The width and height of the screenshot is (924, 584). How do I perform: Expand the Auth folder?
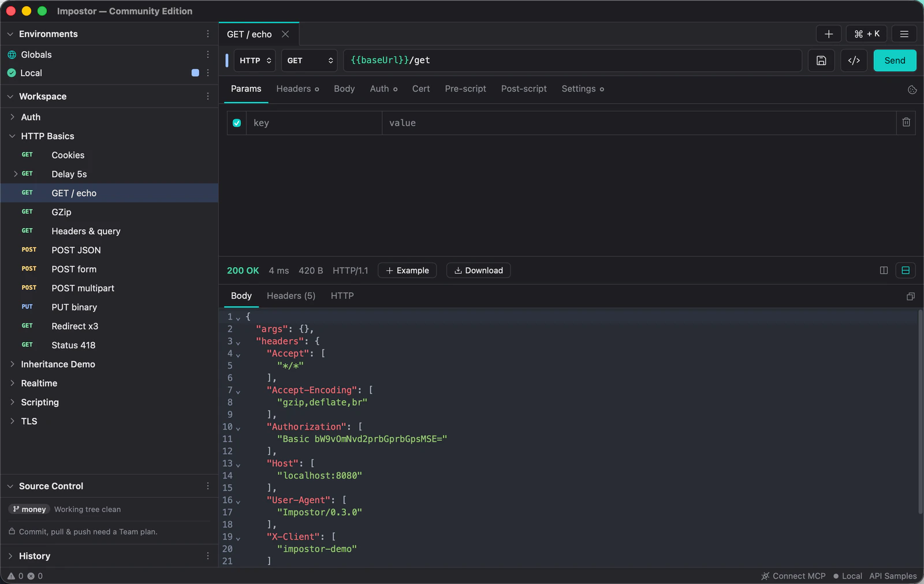12,117
